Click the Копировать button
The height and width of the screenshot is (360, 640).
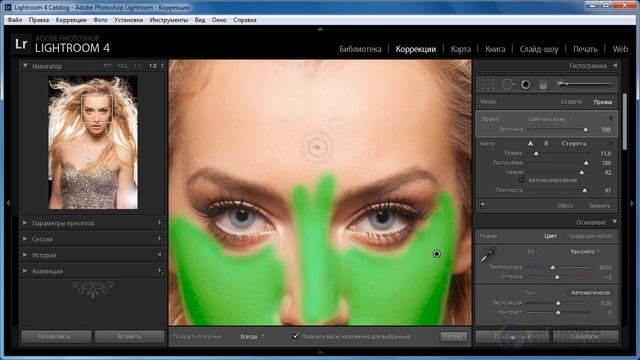pos(56,337)
